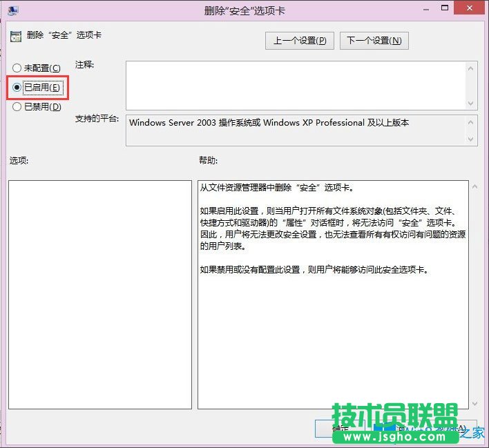Minimize the 删除"安全"选项卡 window
Viewport: 489px width, 448px height.
click(x=426, y=10)
